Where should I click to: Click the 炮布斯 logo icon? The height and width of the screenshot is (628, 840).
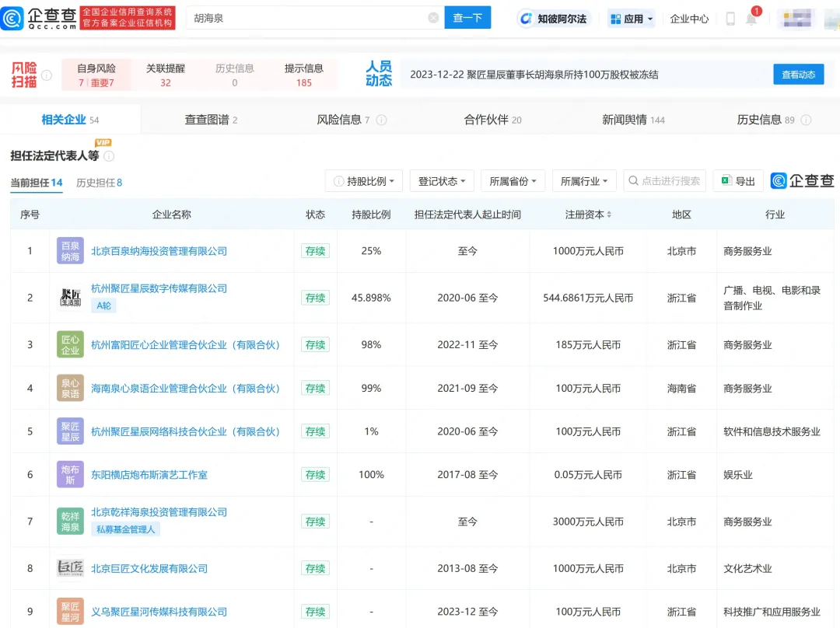[x=70, y=474]
